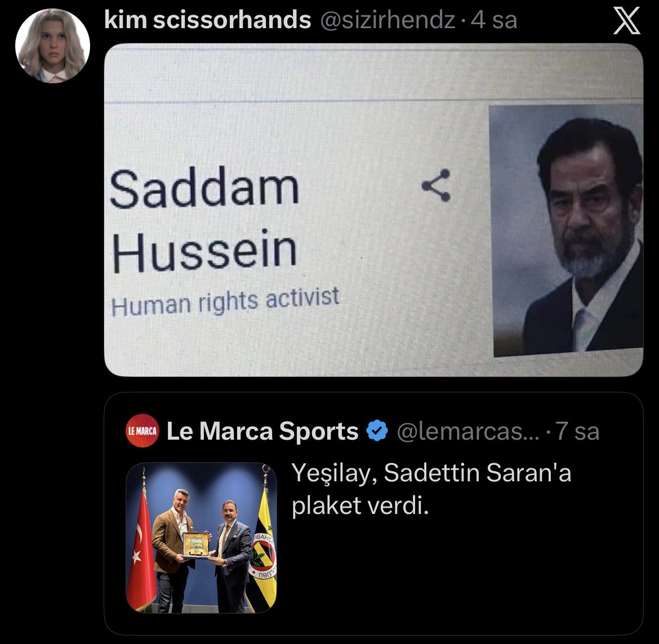
Task: Open the @lemarcas... handle
Action: pyautogui.click(x=468, y=431)
